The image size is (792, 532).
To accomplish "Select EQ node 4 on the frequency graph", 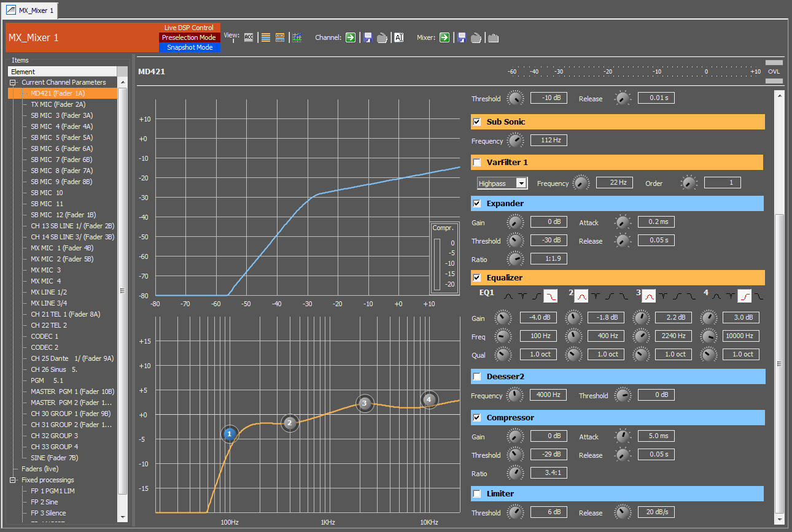I will tap(429, 399).
